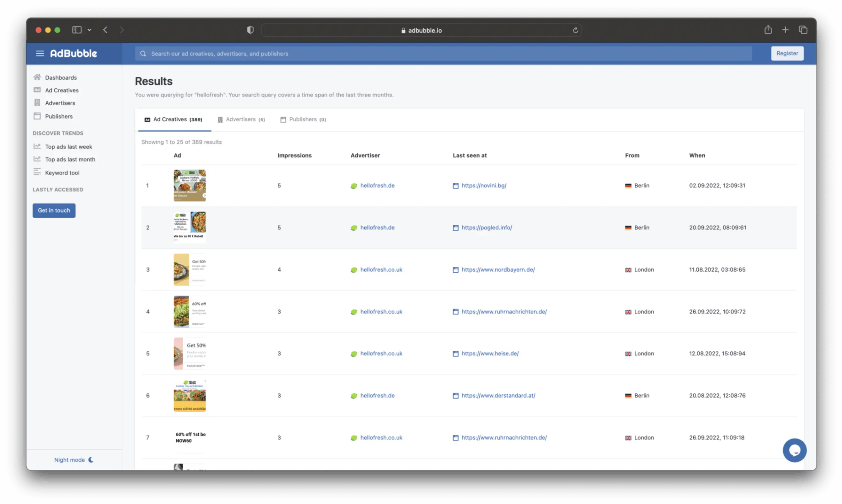Show the tab overview icon in Safari
The height and width of the screenshot is (504, 842).
pyautogui.click(x=803, y=30)
